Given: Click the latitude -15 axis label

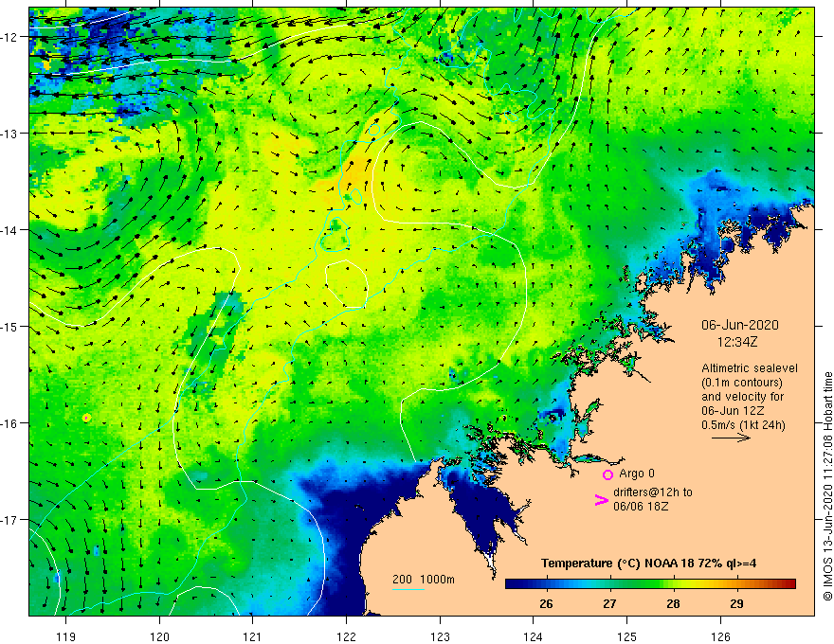Looking at the screenshot, I should click(x=9, y=326).
